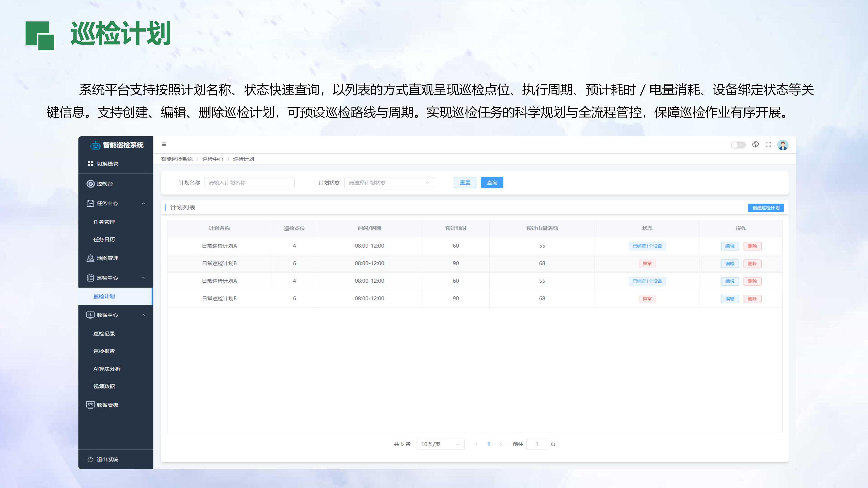The width and height of the screenshot is (868, 488).
Task: Click 编辑 in the first 日常巡检计划B row
Action: pos(730,264)
